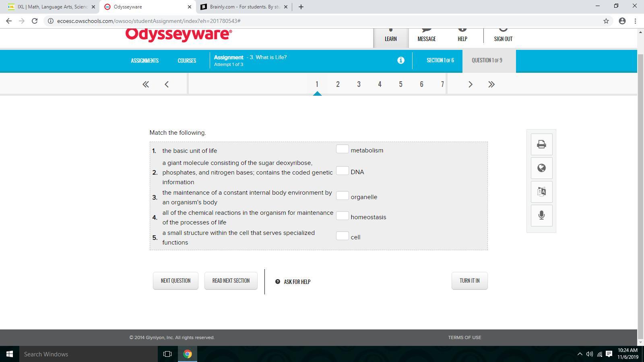Reload the Odysseyware page
Viewport: 644px width, 362px height.
[x=35, y=21]
